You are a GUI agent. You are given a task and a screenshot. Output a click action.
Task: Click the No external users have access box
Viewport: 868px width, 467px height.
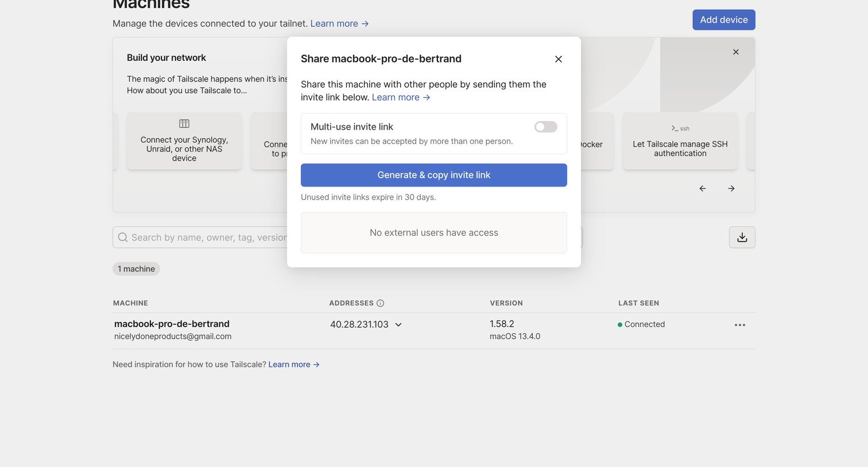click(x=434, y=233)
